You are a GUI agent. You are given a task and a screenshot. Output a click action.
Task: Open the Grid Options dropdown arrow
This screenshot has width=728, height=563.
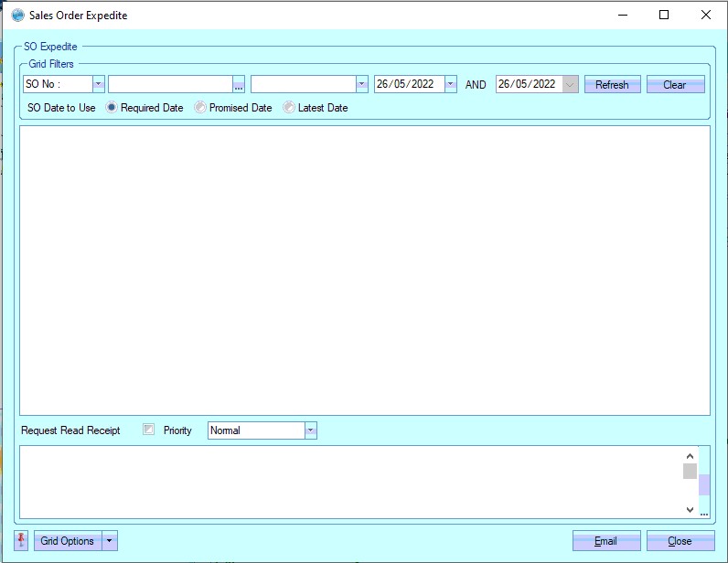click(110, 541)
